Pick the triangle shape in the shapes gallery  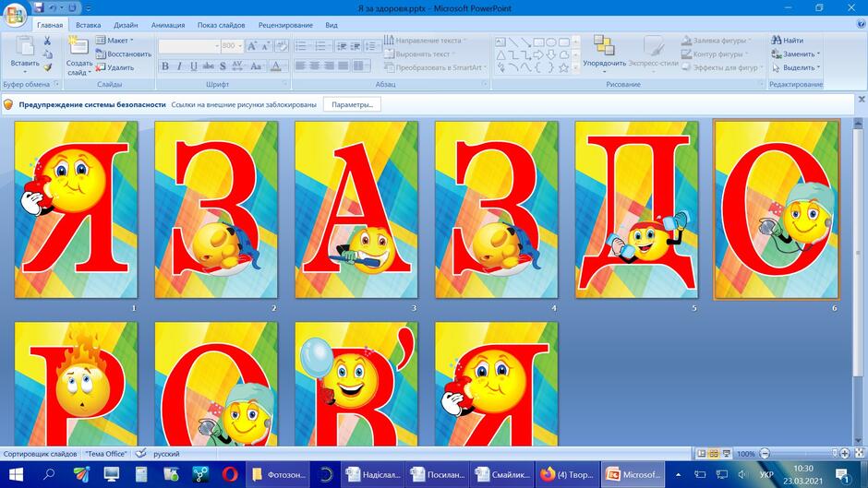click(500, 54)
